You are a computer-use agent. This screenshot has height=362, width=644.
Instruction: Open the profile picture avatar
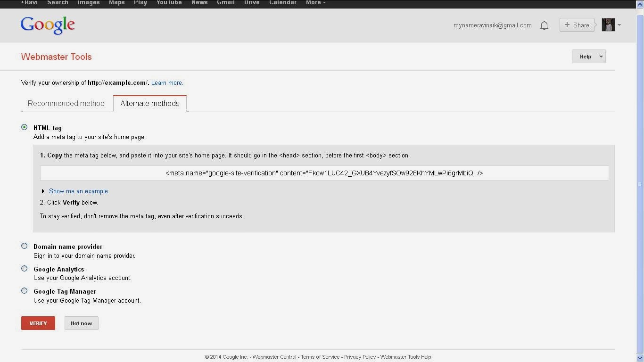[x=608, y=25]
